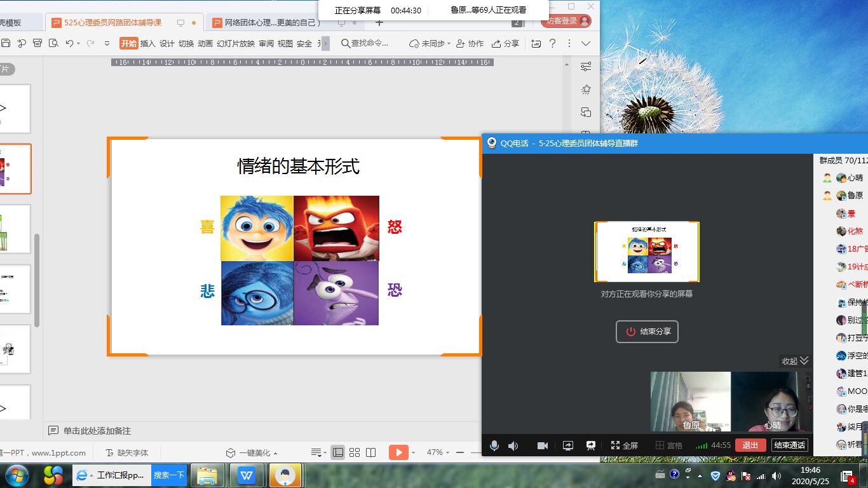Image resolution: width=868 pixels, height=488 pixels.
Task: Undo the last action in WPS
Action: (x=69, y=43)
